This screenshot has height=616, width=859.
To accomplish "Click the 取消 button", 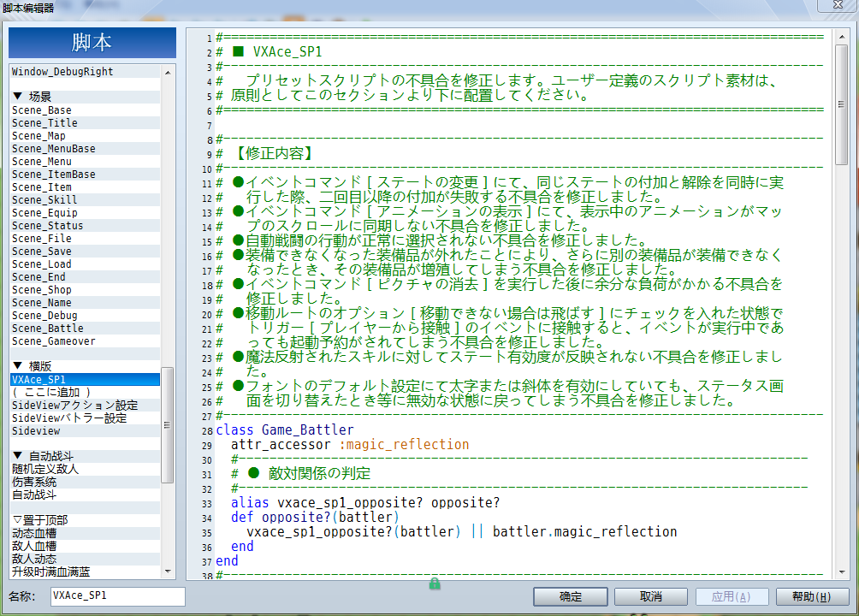I will click(651, 597).
